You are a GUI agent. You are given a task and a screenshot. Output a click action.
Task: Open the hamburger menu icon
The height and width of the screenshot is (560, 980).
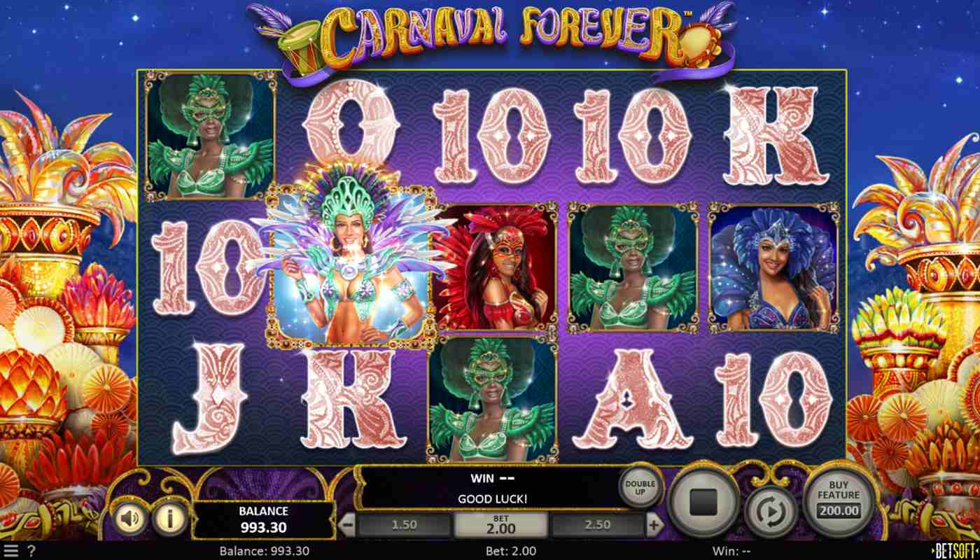tap(10, 551)
